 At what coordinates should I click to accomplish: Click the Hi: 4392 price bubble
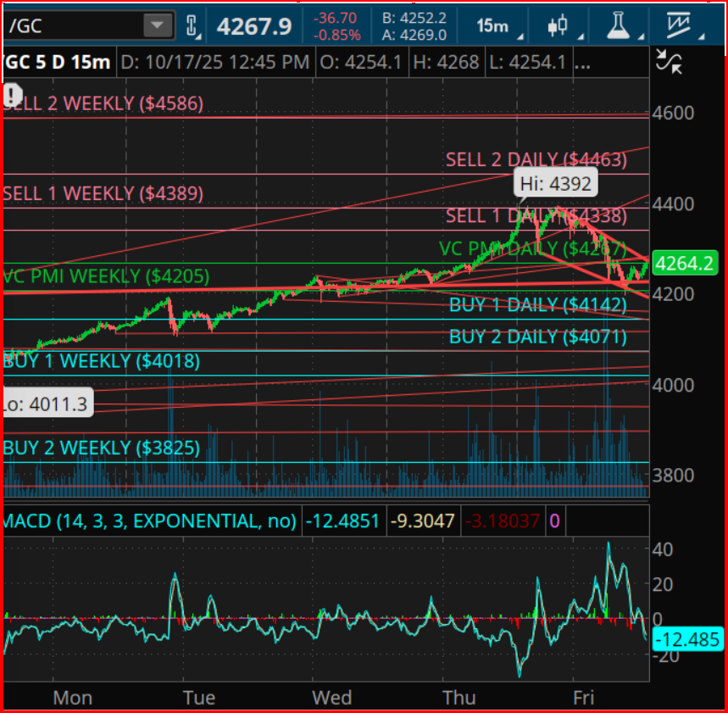tap(556, 181)
